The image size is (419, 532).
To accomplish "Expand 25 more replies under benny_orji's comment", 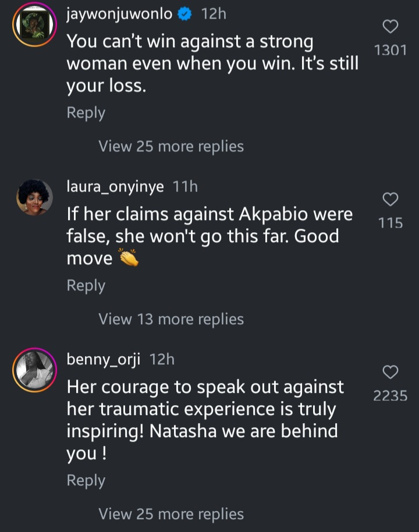I will coord(171,514).
